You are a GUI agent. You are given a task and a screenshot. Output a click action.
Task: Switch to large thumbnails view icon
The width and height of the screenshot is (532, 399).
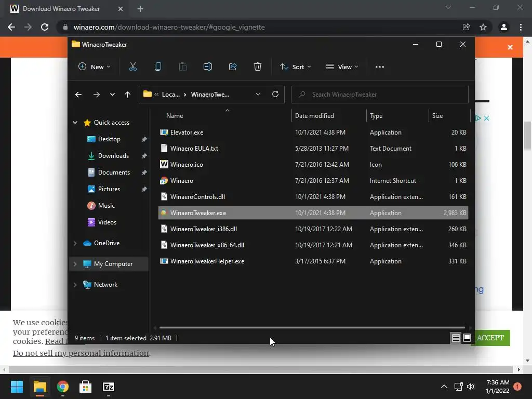(x=467, y=338)
